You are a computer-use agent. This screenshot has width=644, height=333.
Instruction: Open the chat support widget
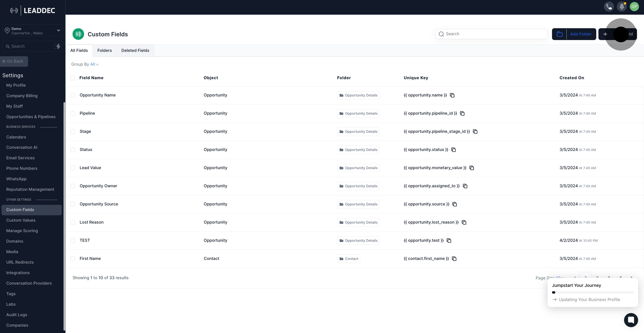[x=631, y=320]
